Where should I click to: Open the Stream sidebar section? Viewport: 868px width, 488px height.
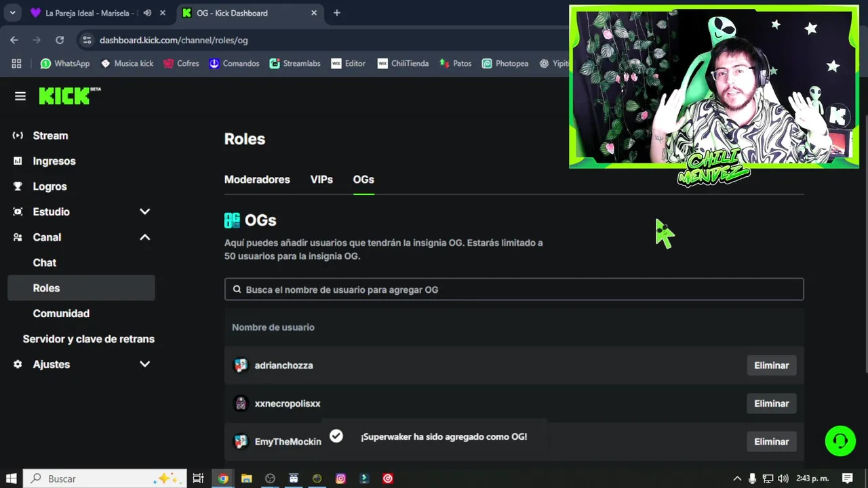coord(51,136)
